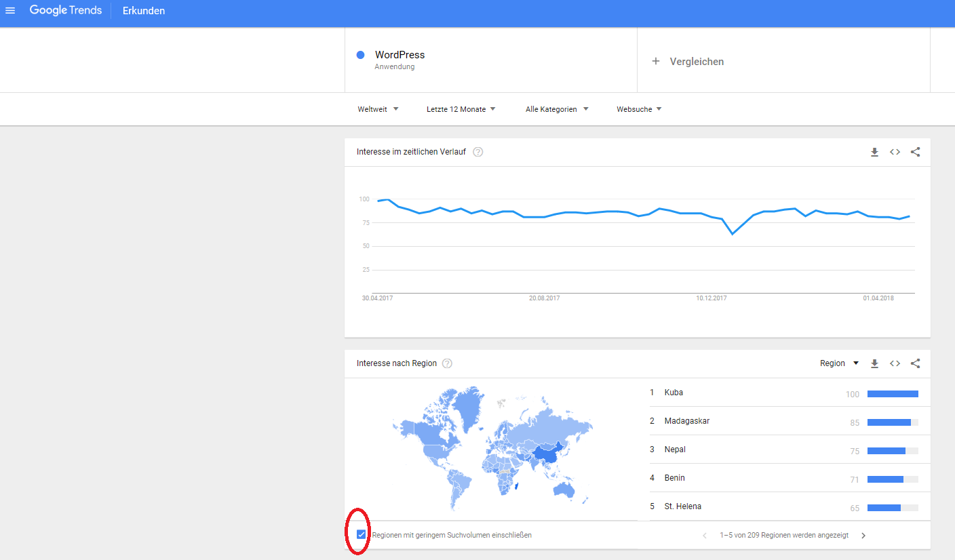Get embed code for the region widget

click(x=895, y=364)
